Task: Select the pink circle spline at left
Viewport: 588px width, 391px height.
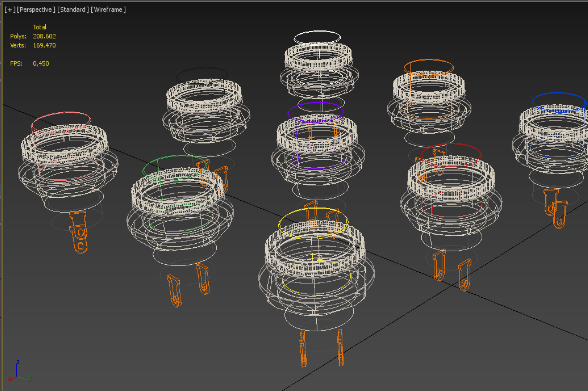Action: tap(61, 113)
